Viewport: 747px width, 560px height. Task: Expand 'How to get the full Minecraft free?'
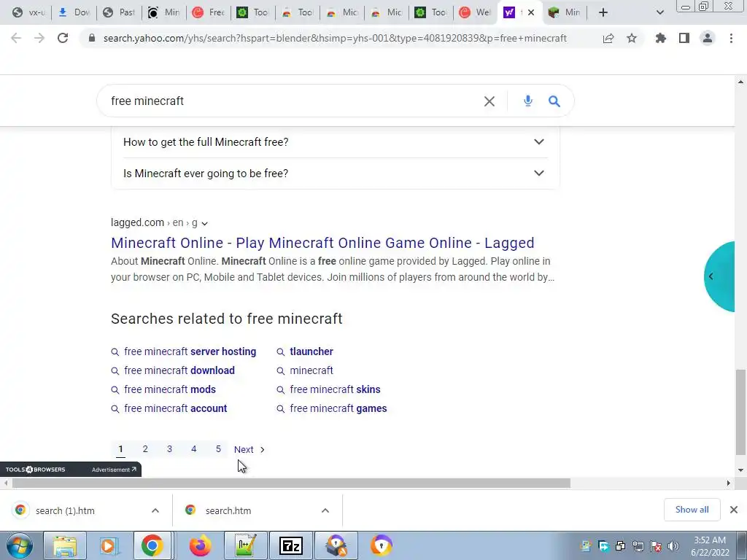336,142
